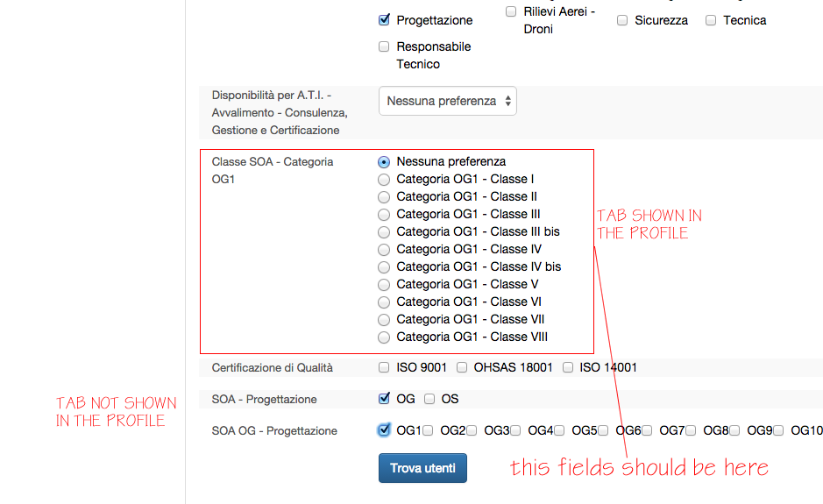823x504 pixels.
Task: Enable the ISO 14001 checkbox
Action: pyautogui.click(x=568, y=367)
